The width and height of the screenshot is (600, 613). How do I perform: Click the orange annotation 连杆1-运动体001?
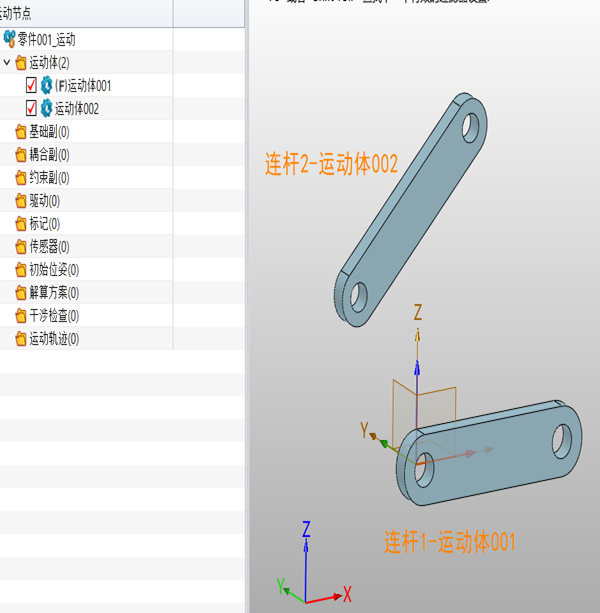(450, 542)
